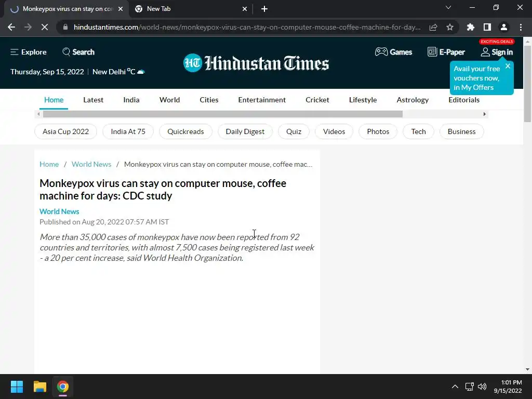
Task: Close the New Tab tab
Action: tap(245, 9)
